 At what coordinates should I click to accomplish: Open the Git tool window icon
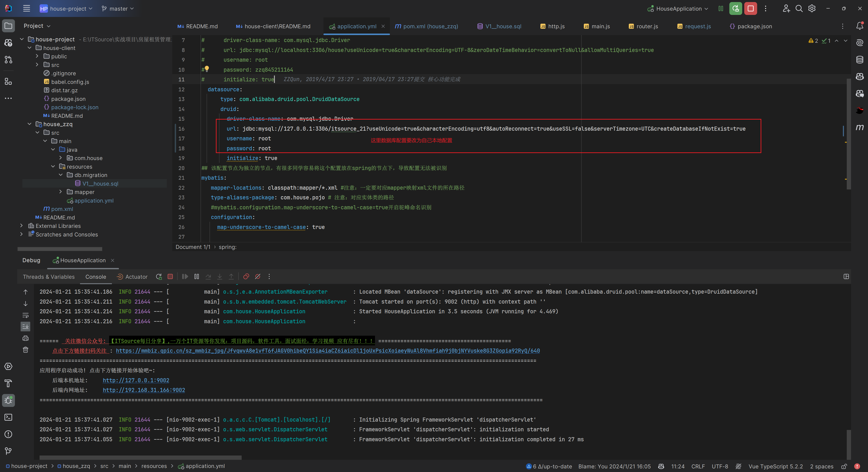point(8,451)
